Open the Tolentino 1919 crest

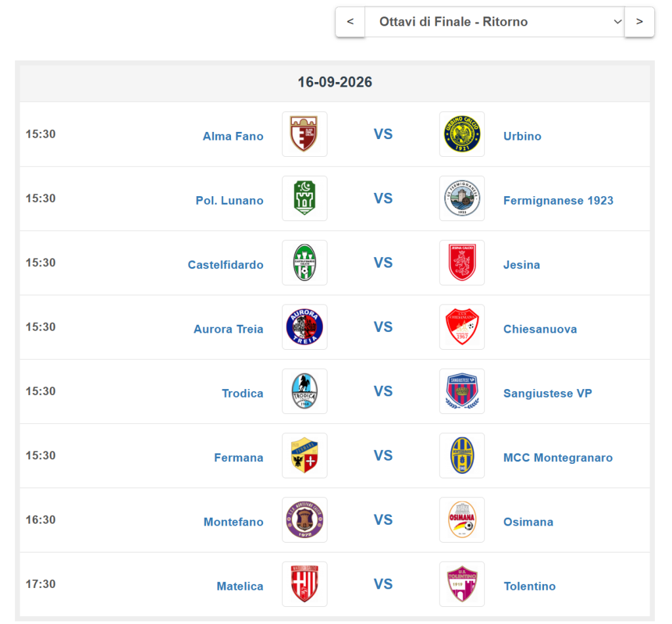tap(461, 584)
